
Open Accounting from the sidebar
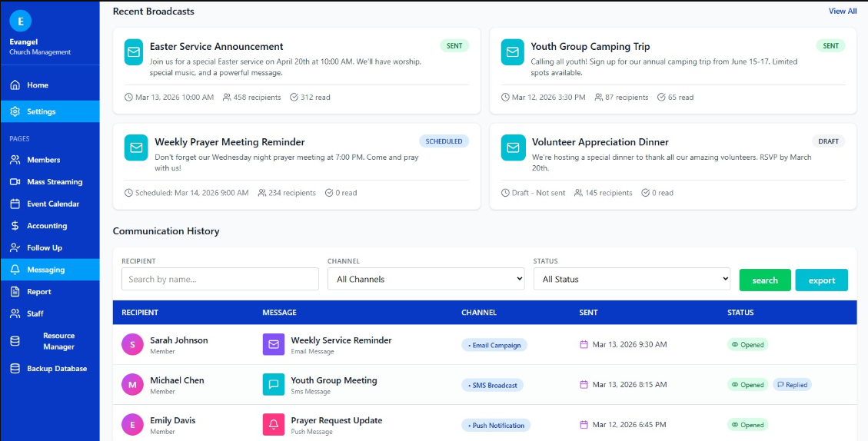pos(47,226)
